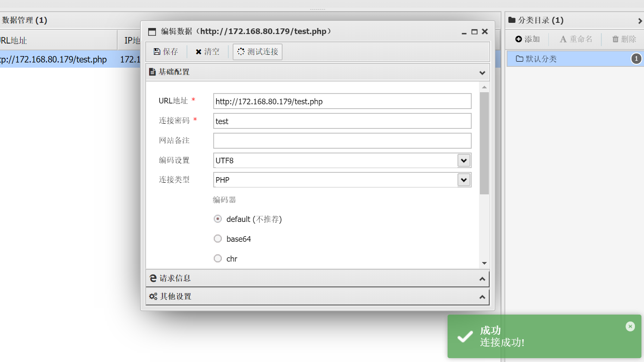Viewport: 644px width, 362px height.
Task: Click the folder icon next to 默认分类
Action: click(520, 59)
